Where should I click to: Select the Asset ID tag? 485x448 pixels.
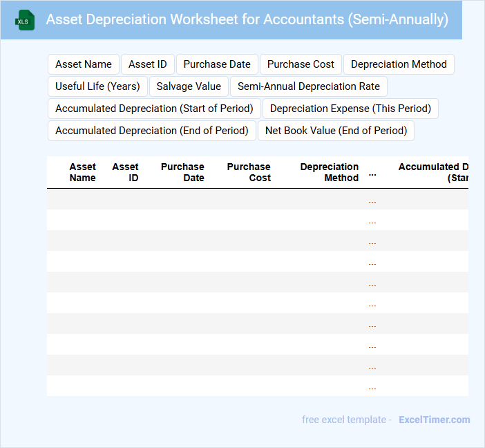click(148, 64)
